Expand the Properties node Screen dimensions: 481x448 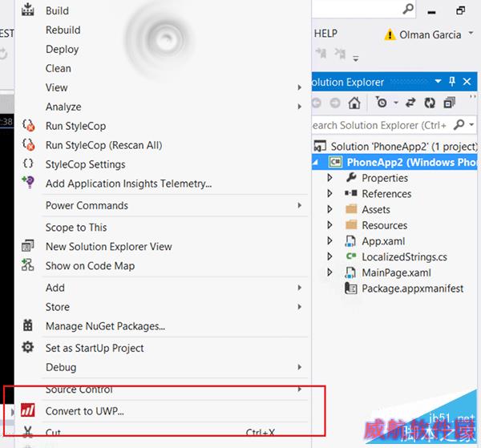click(x=329, y=178)
